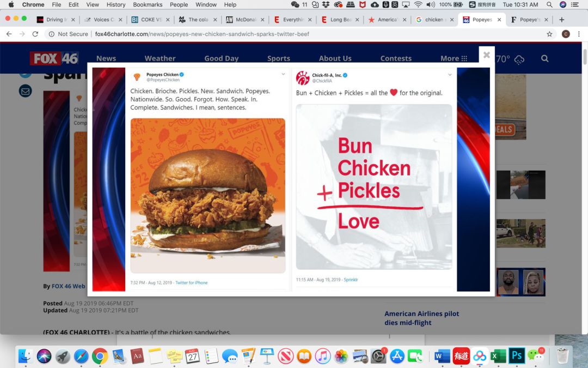Open Youdao dictionary in the Dock
Screen dimensions: 588x368
461,356
